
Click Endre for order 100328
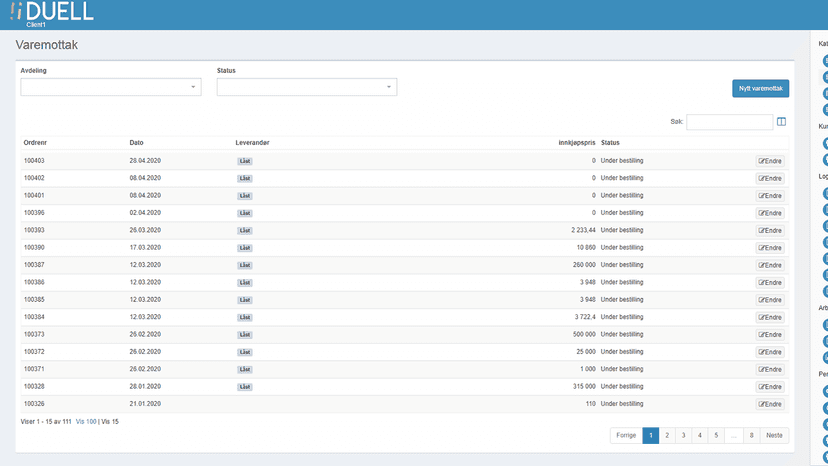click(x=770, y=387)
